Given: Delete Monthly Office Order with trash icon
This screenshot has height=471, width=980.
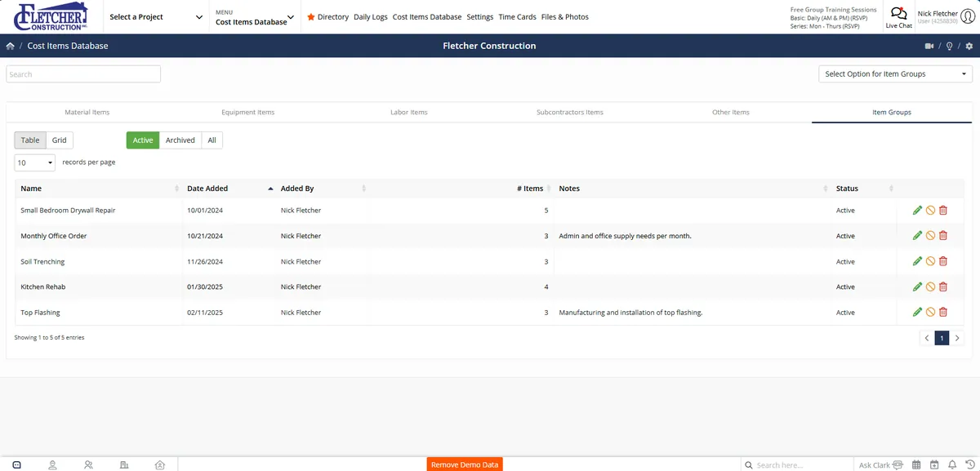Looking at the screenshot, I should coord(943,236).
